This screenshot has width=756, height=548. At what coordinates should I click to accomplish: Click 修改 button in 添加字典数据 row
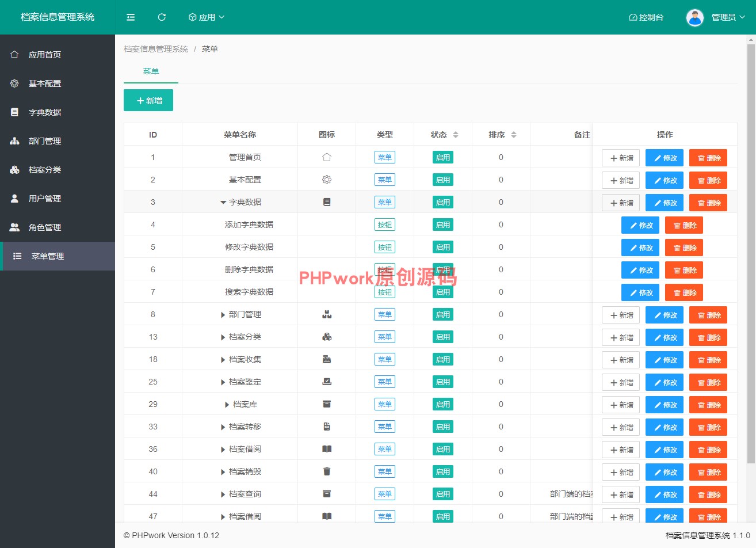[x=640, y=225]
